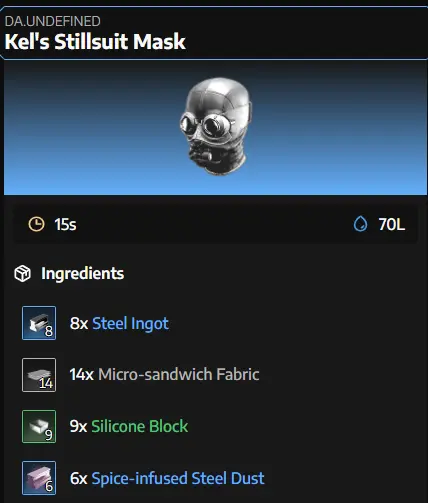Open the Silicone Block link
This screenshot has width=428, height=503.
pyautogui.click(x=140, y=426)
